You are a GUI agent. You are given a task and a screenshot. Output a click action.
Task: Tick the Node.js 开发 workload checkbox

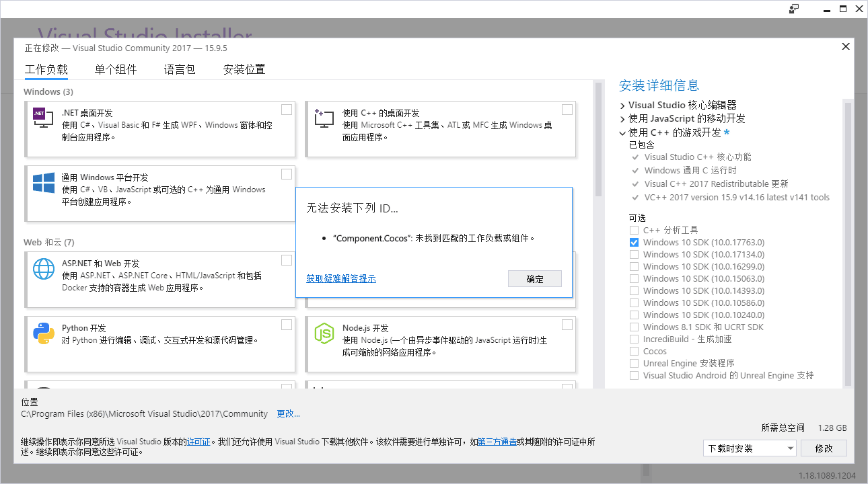pyautogui.click(x=567, y=325)
